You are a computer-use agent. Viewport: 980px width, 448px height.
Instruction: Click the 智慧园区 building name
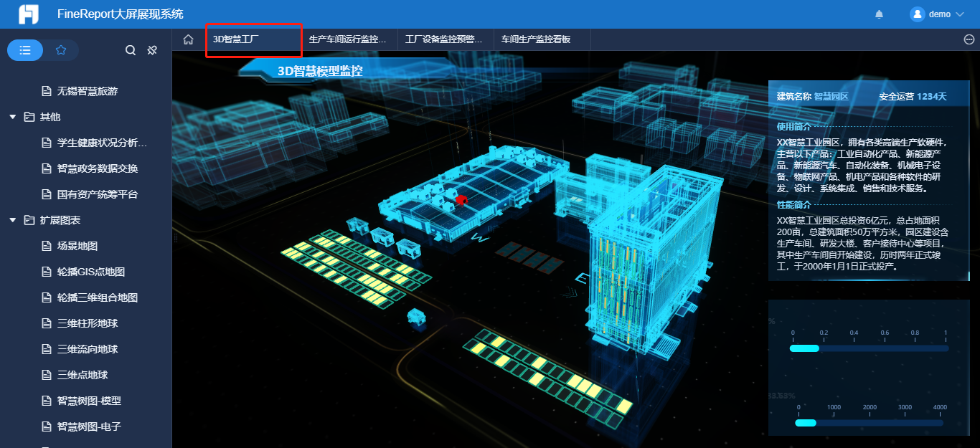[x=831, y=96]
